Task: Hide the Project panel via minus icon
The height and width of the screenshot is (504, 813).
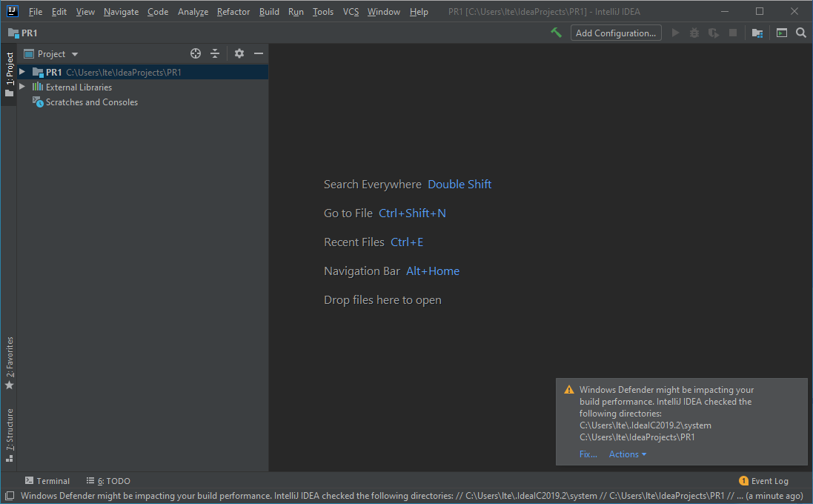Action: 258,53
